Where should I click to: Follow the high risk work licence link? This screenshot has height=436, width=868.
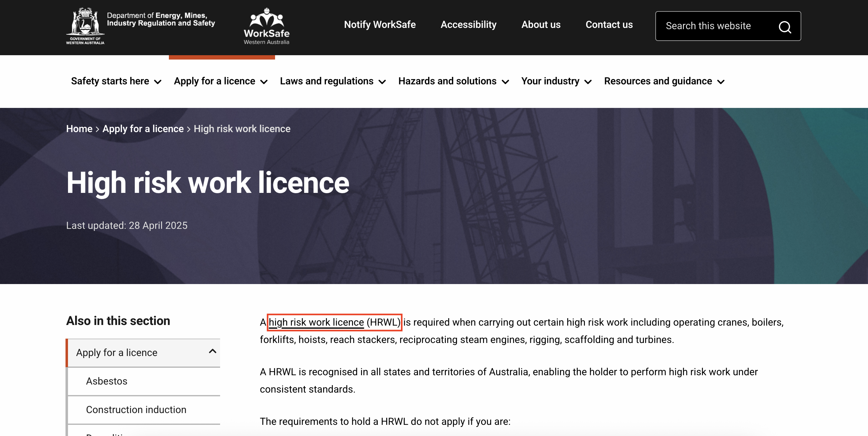click(316, 322)
